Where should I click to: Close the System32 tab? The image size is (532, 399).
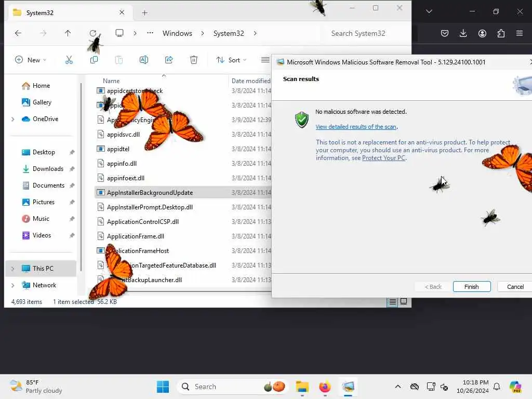click(x=122, y=12)
